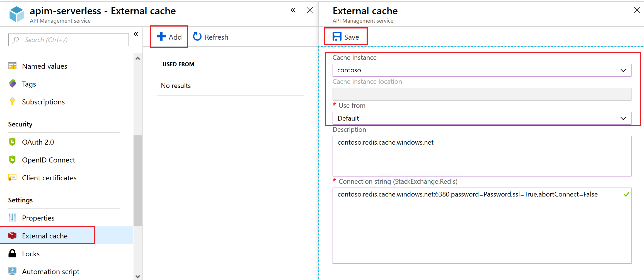Select the Named values icon in sidebar

(12, 66)
